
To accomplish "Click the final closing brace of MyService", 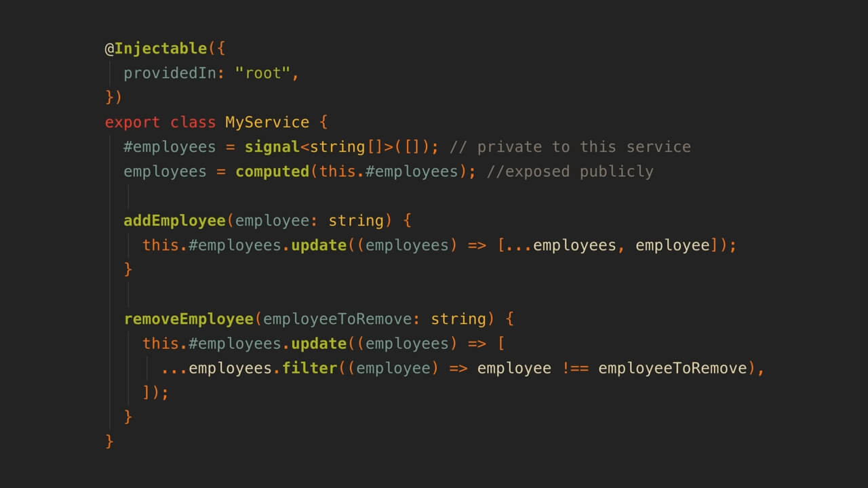I will tap(109, 441).
